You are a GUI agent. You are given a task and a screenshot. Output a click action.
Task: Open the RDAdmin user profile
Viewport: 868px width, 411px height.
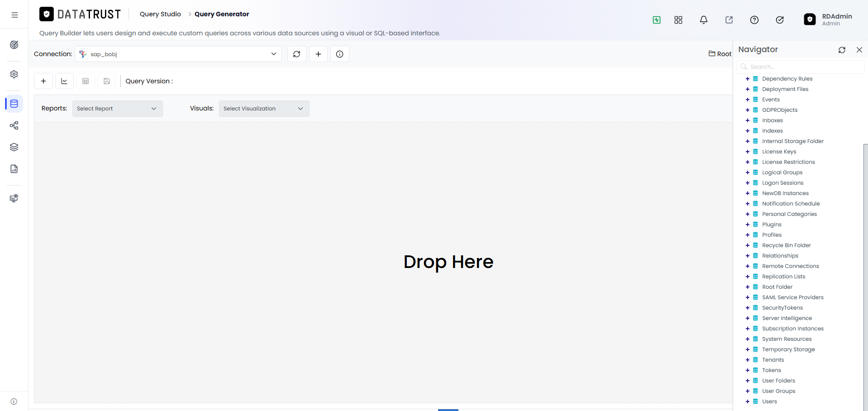point(828,19)
